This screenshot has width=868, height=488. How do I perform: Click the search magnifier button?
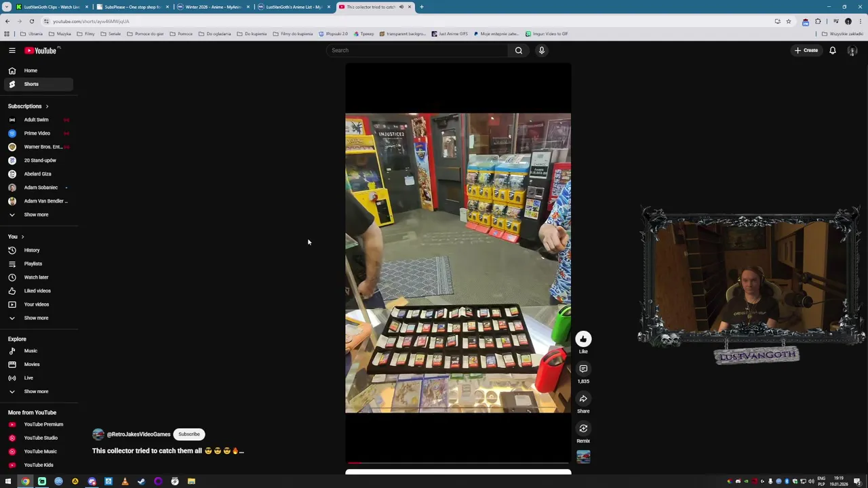(x=518, y=50)
